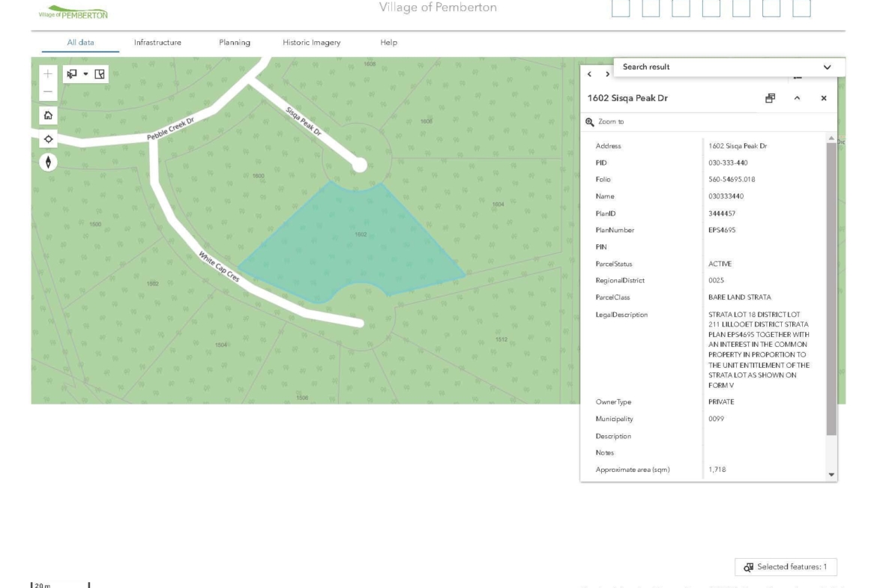Click the Selected features: 1 button

pyautogui.click(x=786, y=567)
